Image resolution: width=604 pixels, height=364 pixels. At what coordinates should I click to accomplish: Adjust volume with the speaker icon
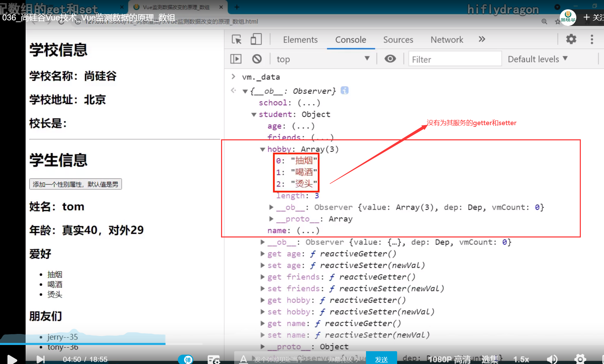tap(552, 360)
